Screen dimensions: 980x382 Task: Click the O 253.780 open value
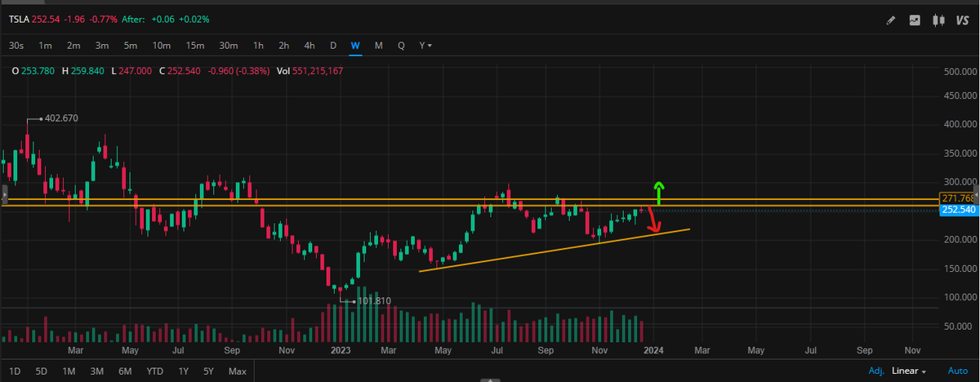pyautogui.click(x=33, y=71)
